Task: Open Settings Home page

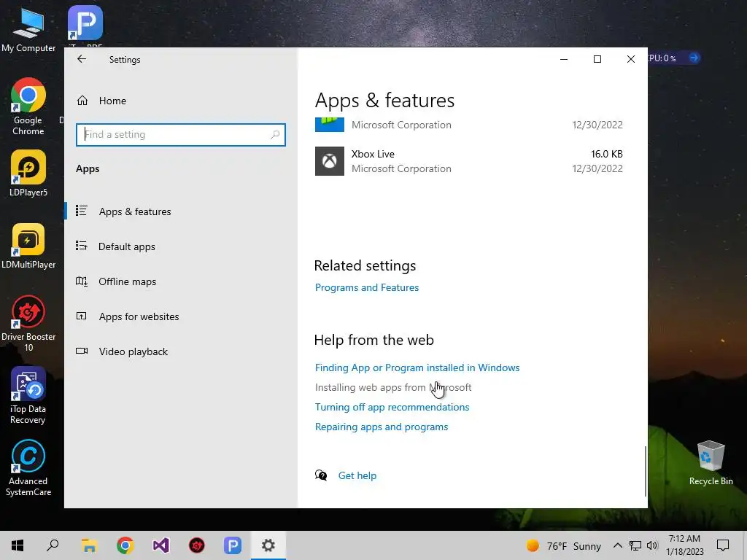Action: pyautogui.click(x=112, y=101)
